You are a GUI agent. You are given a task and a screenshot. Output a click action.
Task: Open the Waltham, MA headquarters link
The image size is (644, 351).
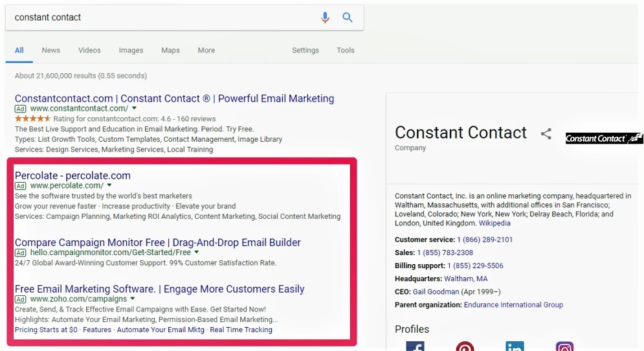click(x=466, y=278)
